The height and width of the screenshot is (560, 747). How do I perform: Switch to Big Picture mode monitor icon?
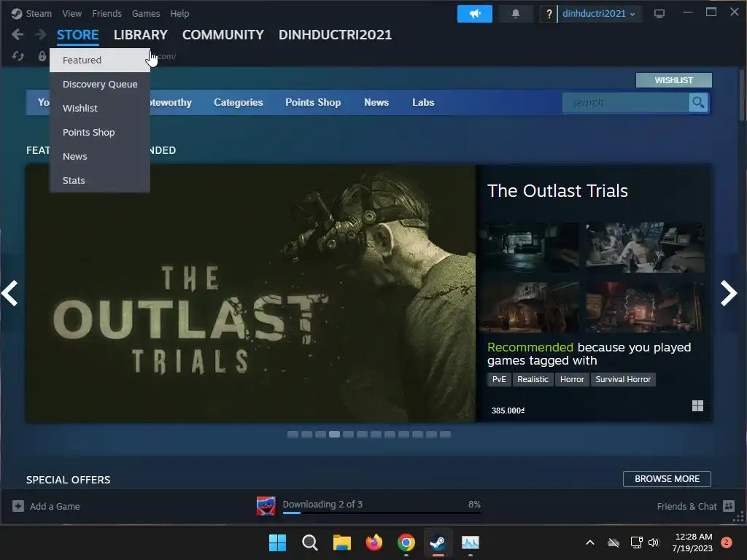[x=659, y=13]
